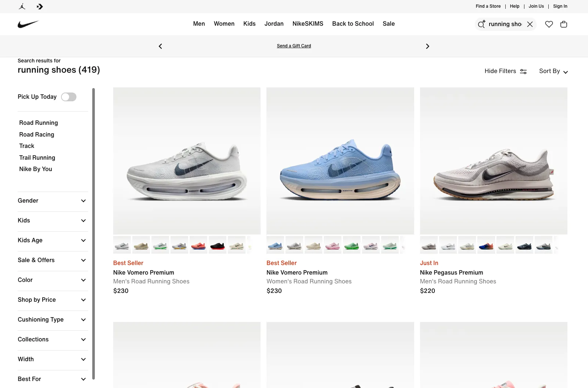Open the Jordan navigation menu
Image resolution: width=588 pixels, height=388 pixels.
[274, 24]
